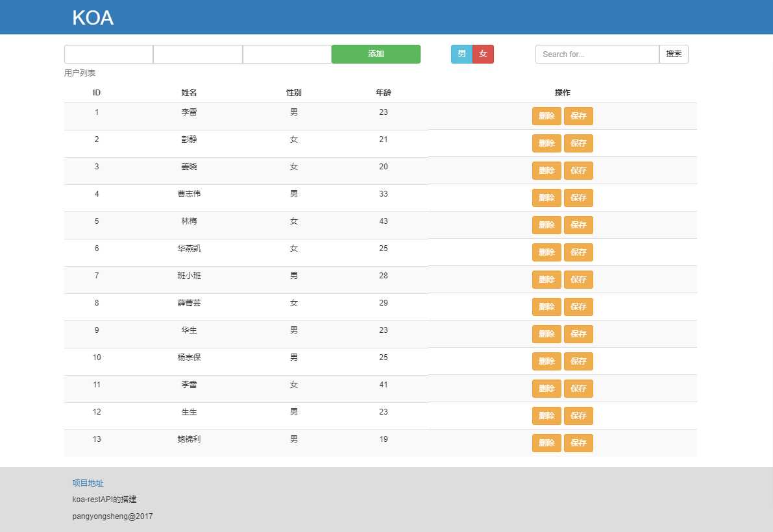
Task: Click the 姓名 column header
Action: pyautogui.click(x=189, y=93)
